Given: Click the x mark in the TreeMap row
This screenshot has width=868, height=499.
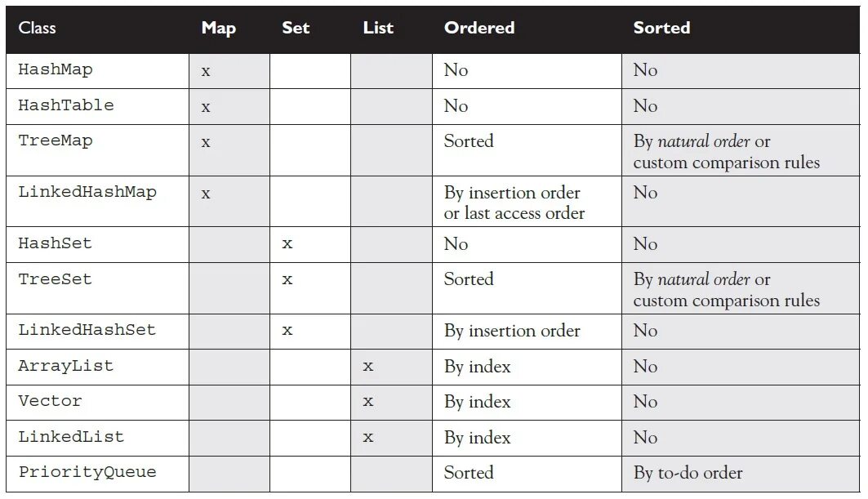Looking at the screenshot, I should point(206,142).
